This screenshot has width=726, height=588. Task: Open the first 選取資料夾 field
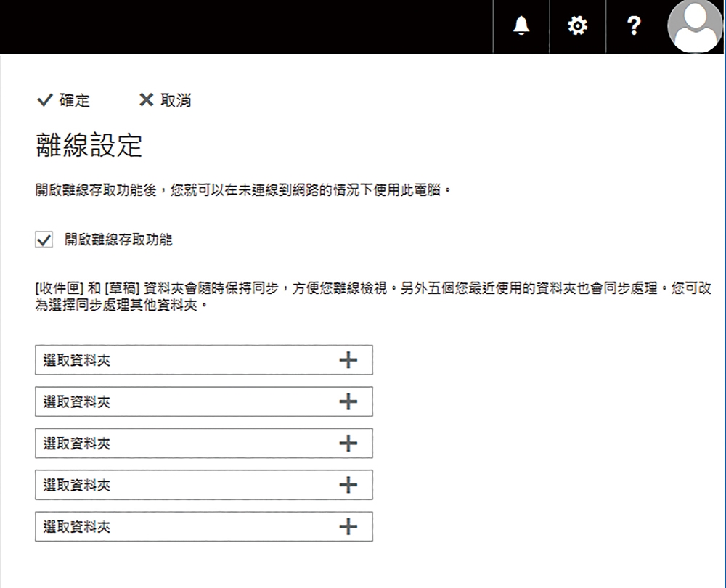[204, 360]
